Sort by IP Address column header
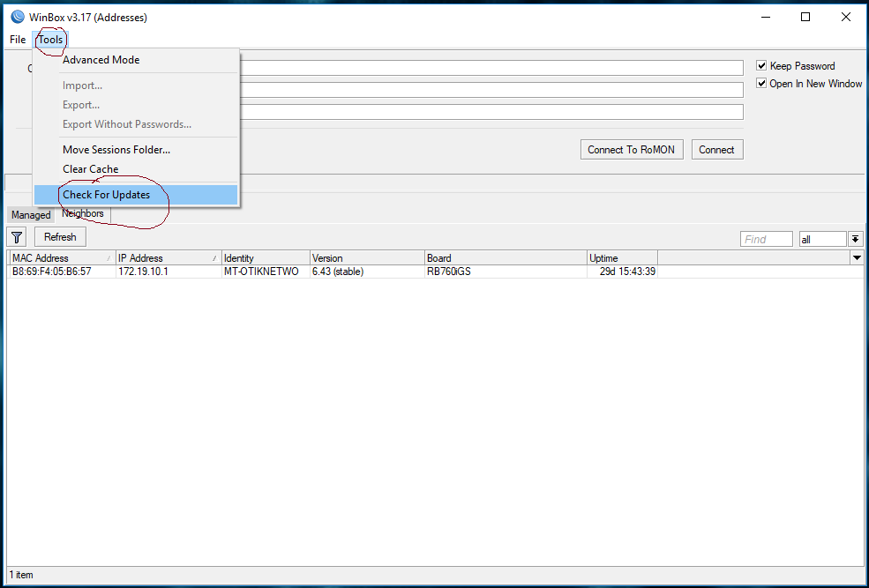 click(169, 258)
